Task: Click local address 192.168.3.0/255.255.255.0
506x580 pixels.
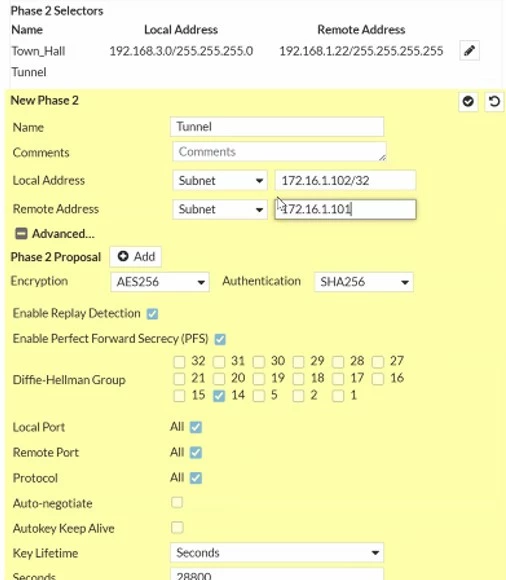Action: tap(181, 51)
